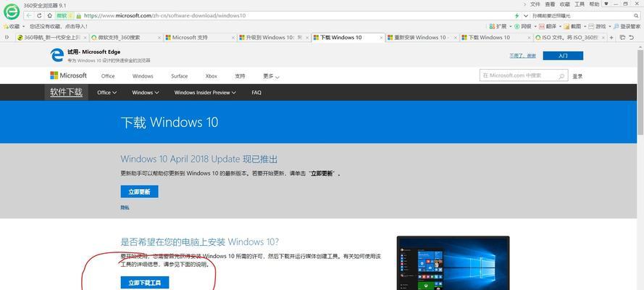The image size is (644, 290).
Task: Click the green padlock security icon
Action: click(78, 16)
